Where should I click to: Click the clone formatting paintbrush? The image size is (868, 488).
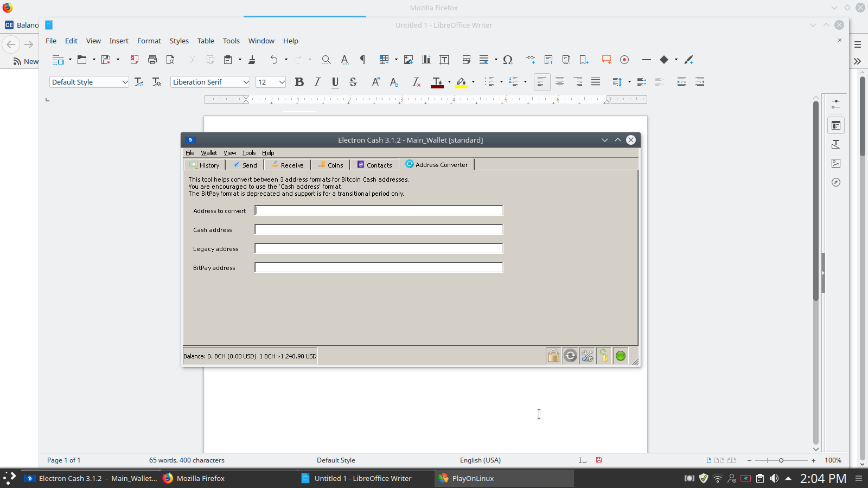pyautogui.click(x=252, y=60)
